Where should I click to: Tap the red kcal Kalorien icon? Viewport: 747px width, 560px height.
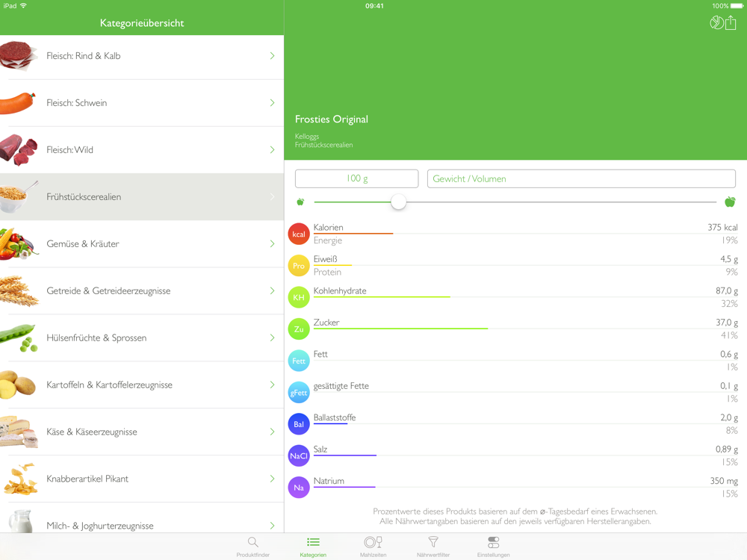tap(299, 234)
